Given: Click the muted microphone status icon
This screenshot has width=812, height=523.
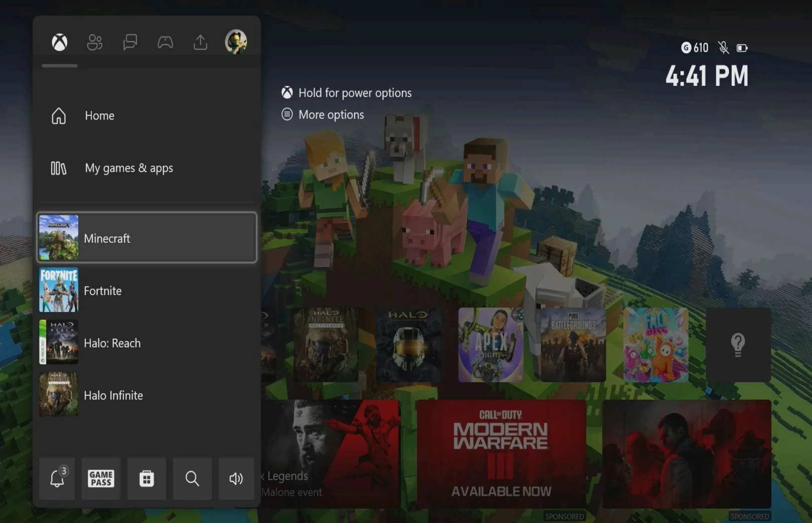Looking at the screenshot, I should (723, 48).
